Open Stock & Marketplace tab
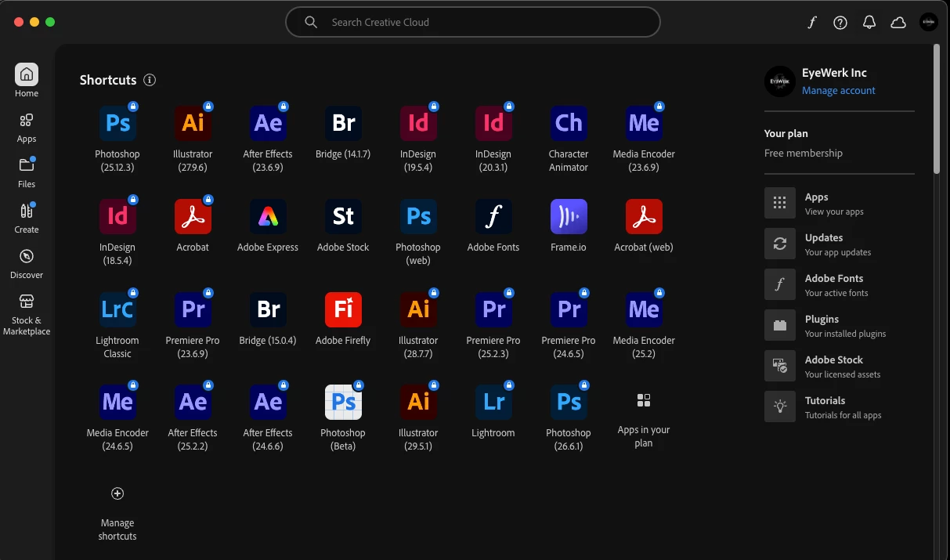 [x=27, y=315]
